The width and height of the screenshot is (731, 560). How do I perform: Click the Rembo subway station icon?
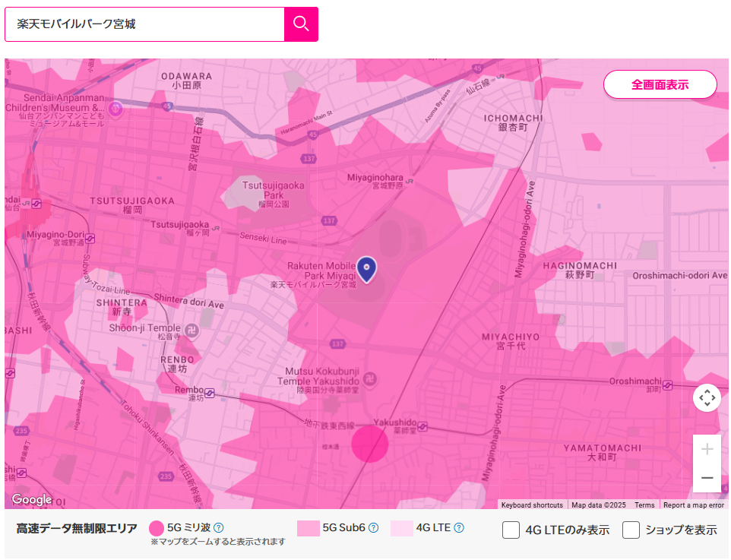pyautogui.click(x=209, y=393)
